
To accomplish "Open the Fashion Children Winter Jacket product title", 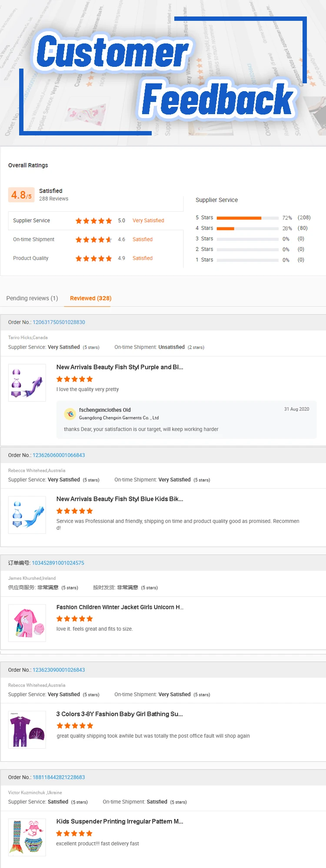I will tap(120, 607).
